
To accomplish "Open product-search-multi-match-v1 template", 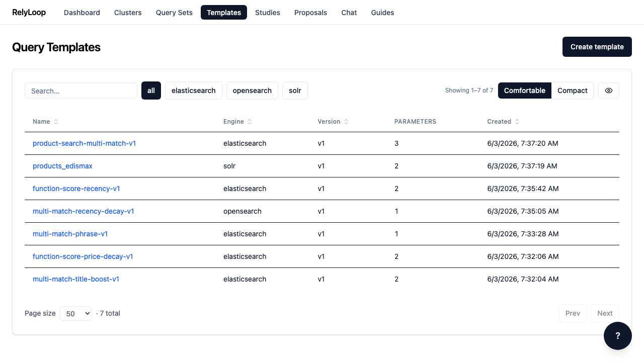I will pos(84,143).
